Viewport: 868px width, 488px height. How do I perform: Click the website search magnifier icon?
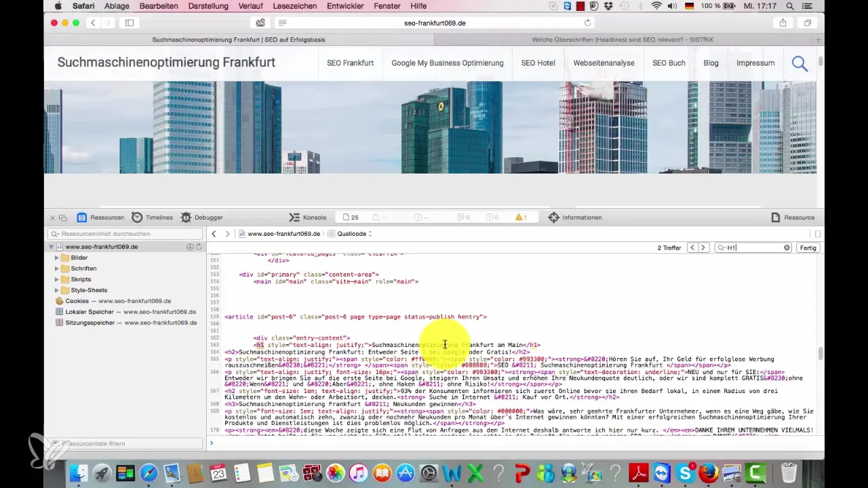coord(800,64)
